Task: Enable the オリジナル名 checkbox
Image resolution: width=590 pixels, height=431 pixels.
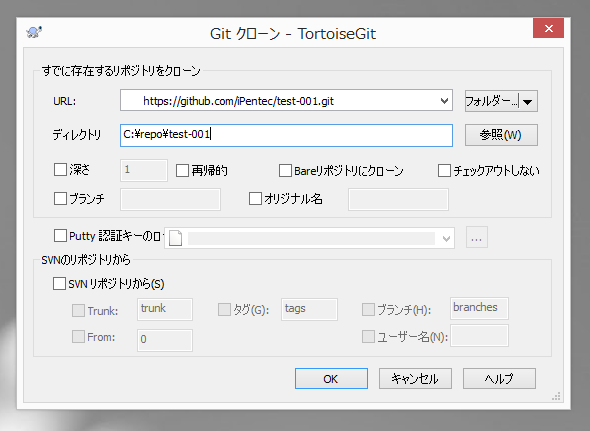Action: point(255,198)
